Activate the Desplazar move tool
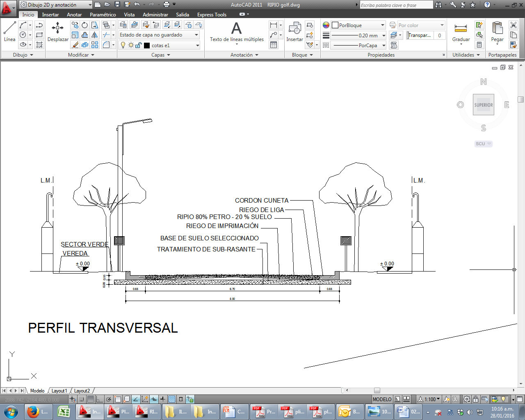Image resolution: width=525 pixels, height=420 pixels. (57, 32)
